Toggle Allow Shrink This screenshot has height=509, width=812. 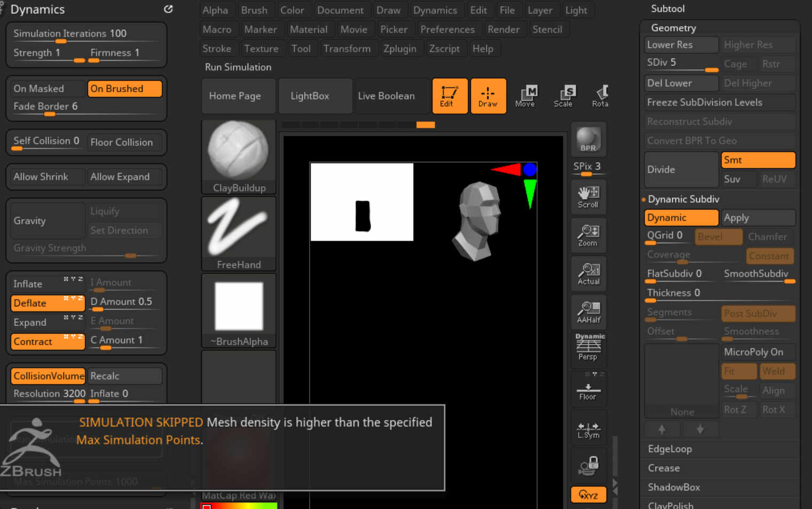tap(48, 177)
